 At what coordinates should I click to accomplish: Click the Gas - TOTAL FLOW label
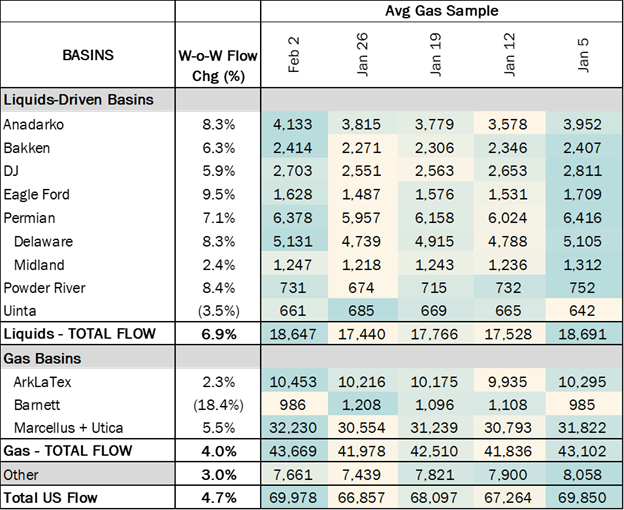68,451
